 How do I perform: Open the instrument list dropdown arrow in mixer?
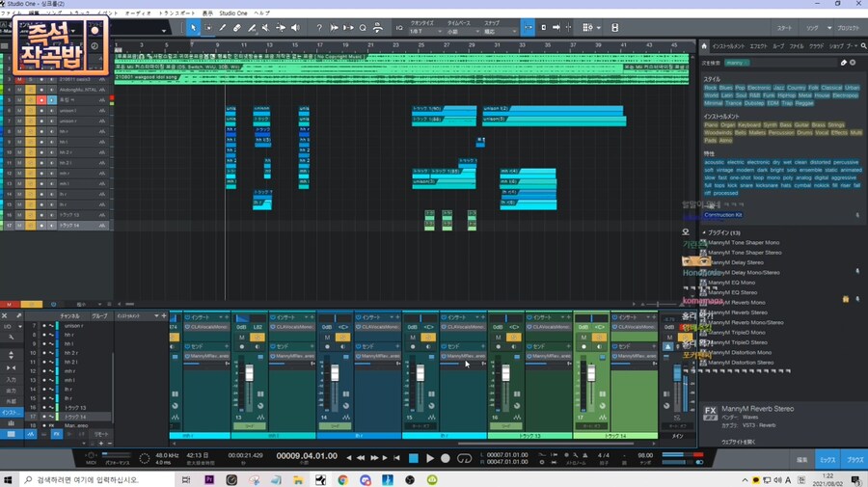(x=156, y=316)
